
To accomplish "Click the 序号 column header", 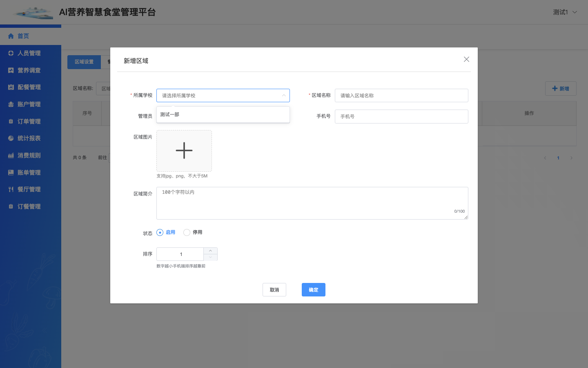I will click(x=87, y=113).
